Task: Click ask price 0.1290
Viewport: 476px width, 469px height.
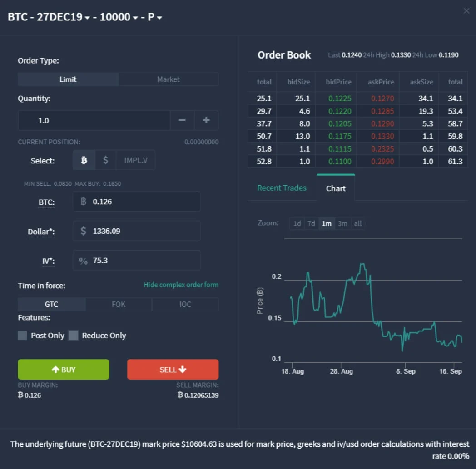Action: [382, 124]
